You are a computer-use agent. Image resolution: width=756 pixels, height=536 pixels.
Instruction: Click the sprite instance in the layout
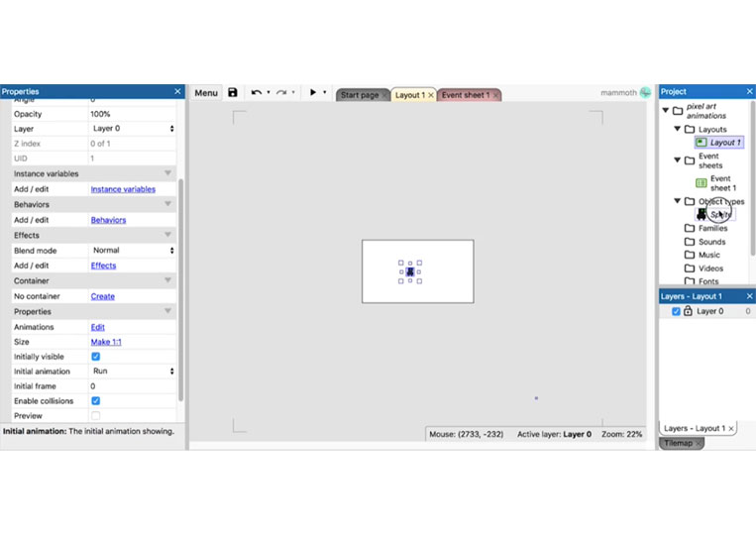pyautogui.click(x=410, y=271)
